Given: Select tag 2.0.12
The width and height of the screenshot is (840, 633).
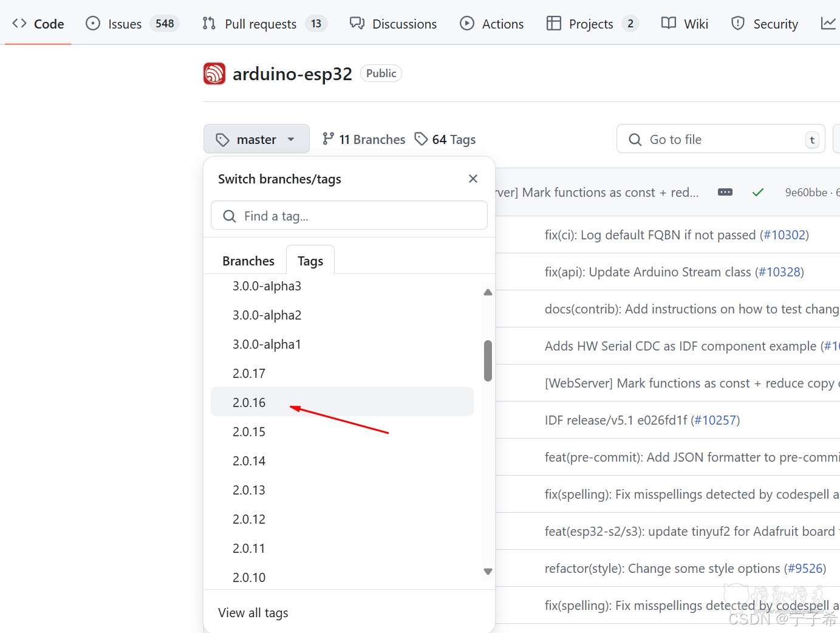Looking at the screenshot, I should (x=342, y=519).
